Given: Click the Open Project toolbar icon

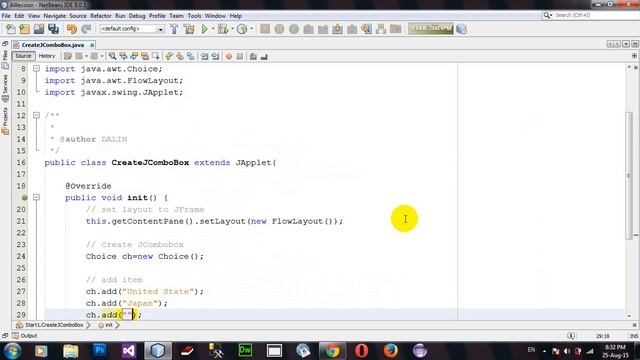Looking at the screenshot, I should click(39, 29).
